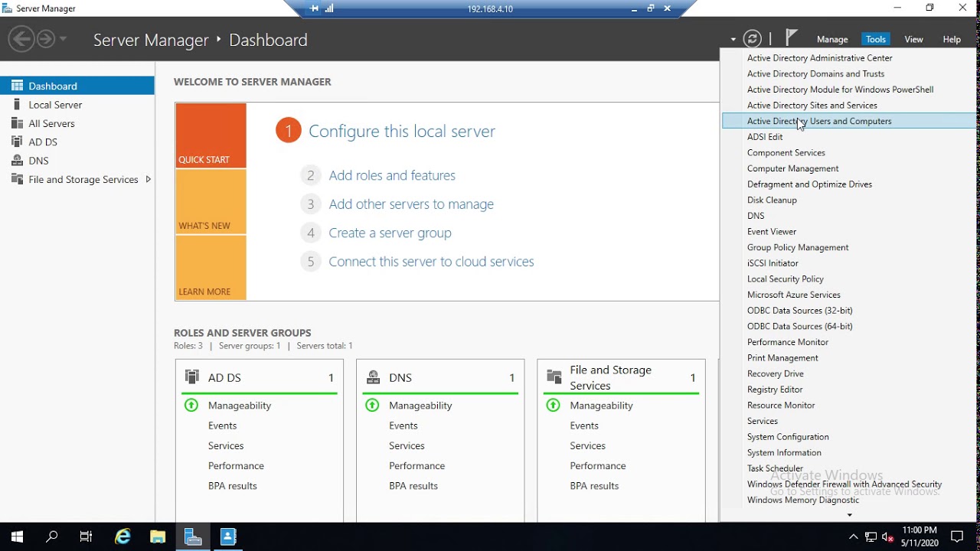Screen dimensions: 980x551
Task: Click the AD DS role tile icon
Action: click(x=192, y=377)
